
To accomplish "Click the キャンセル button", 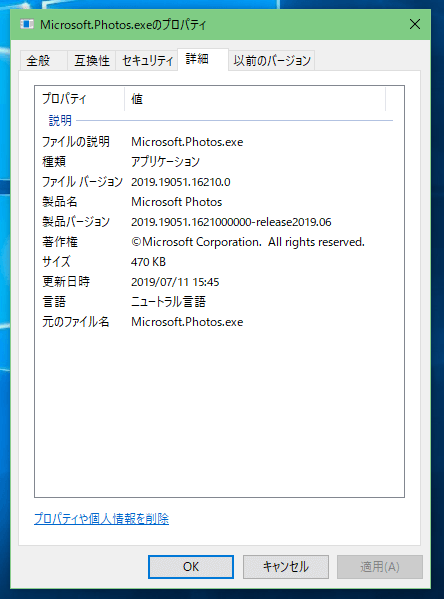I will point(286,567).
